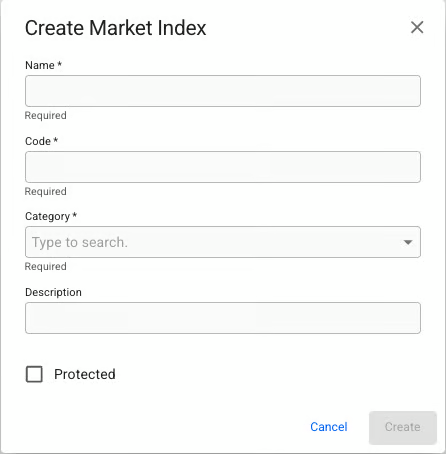
Task: Click the Category search box
Action: coord(213,242)
